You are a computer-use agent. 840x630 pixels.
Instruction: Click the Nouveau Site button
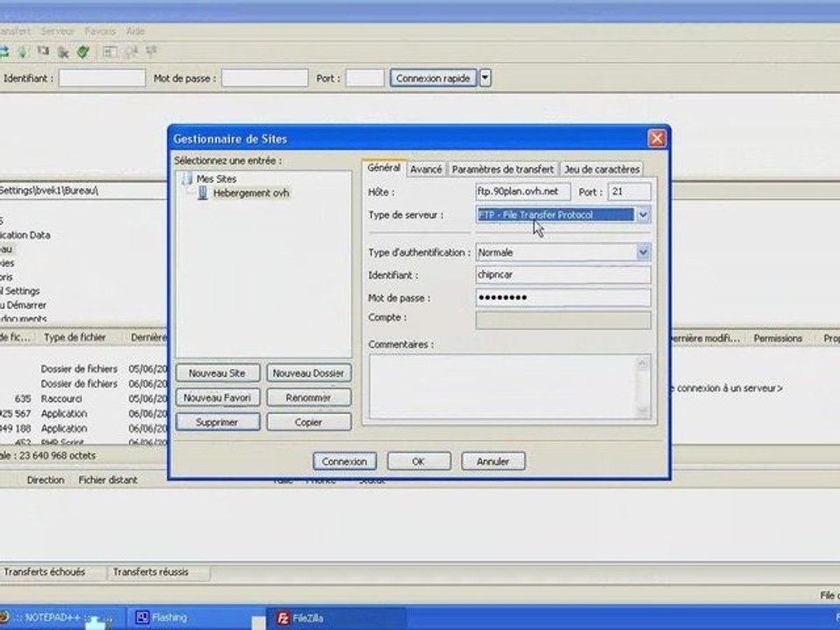pyautogui.click(x=218, y=374)
